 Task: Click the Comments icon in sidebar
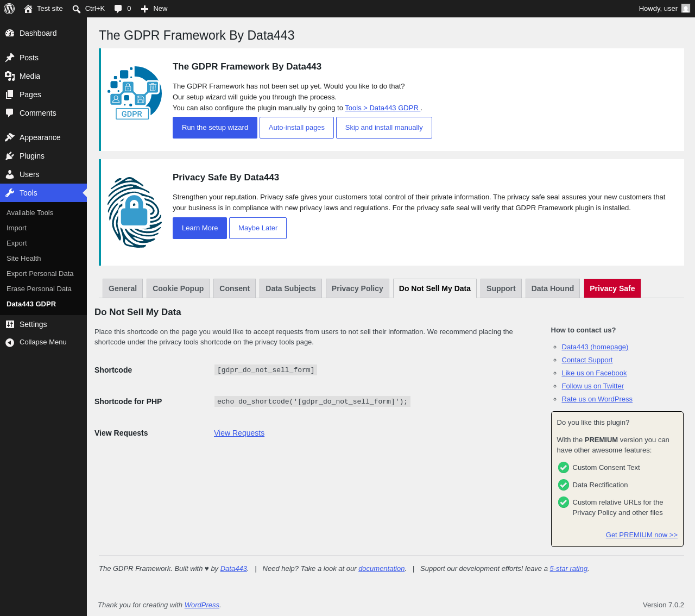(x=10, y=113)
